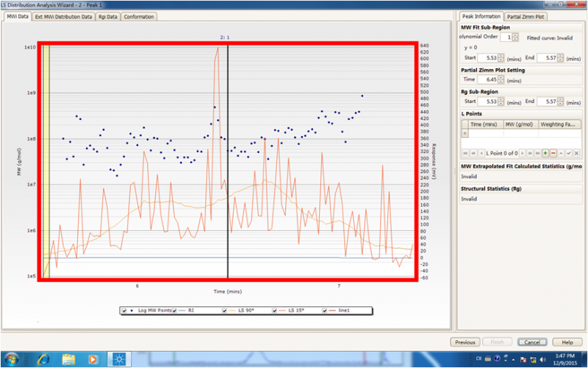Image resolution: width=588 pixels, height=368 pixels.
Task: Decrease MW Fit Sub-Region End time
Action: 560,60
